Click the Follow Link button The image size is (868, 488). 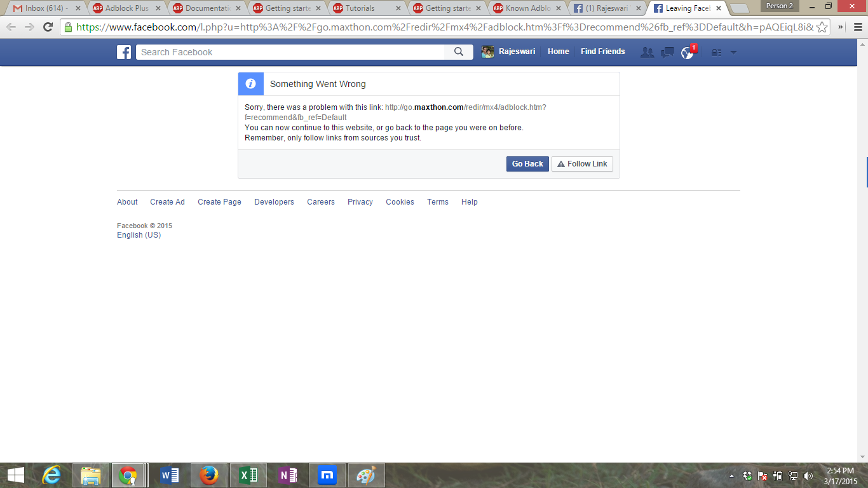click(582, 164)
